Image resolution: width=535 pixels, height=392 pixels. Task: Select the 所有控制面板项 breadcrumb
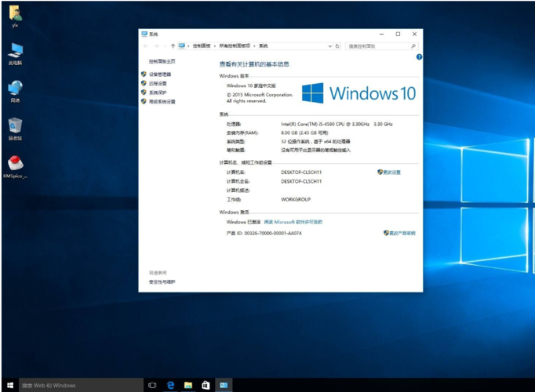click(235, 45)
